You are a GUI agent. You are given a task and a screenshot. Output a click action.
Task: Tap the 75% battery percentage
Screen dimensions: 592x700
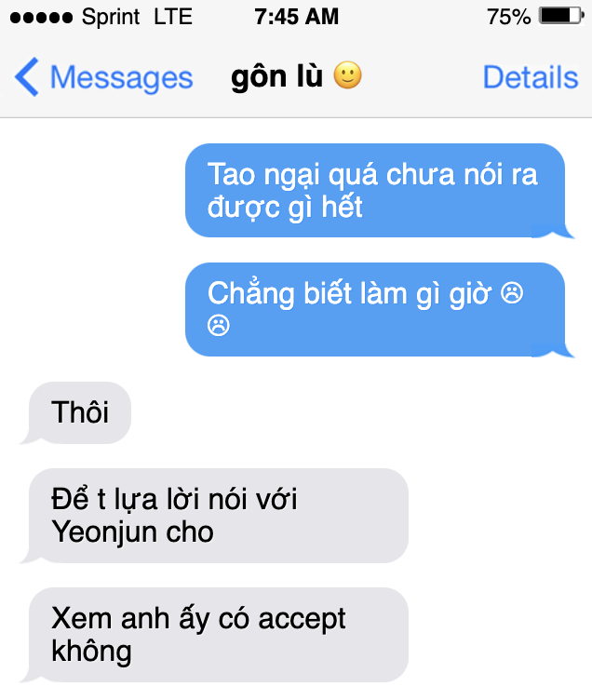508,18
